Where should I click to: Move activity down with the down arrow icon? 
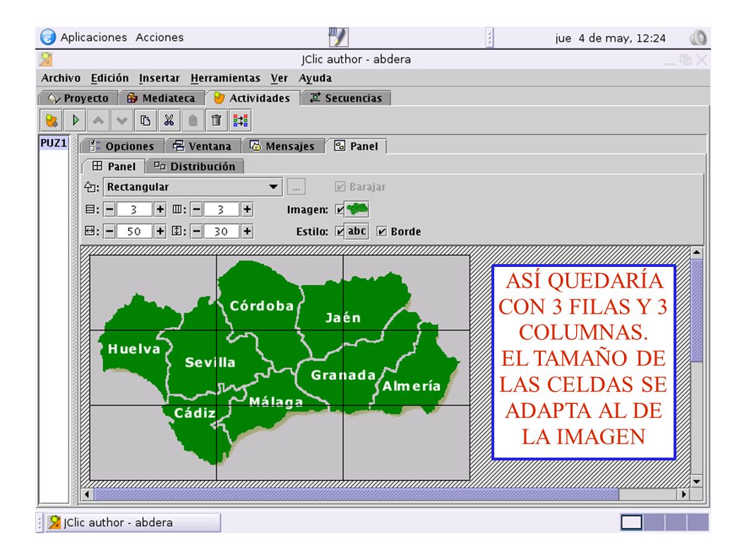(x=122, y=121)
